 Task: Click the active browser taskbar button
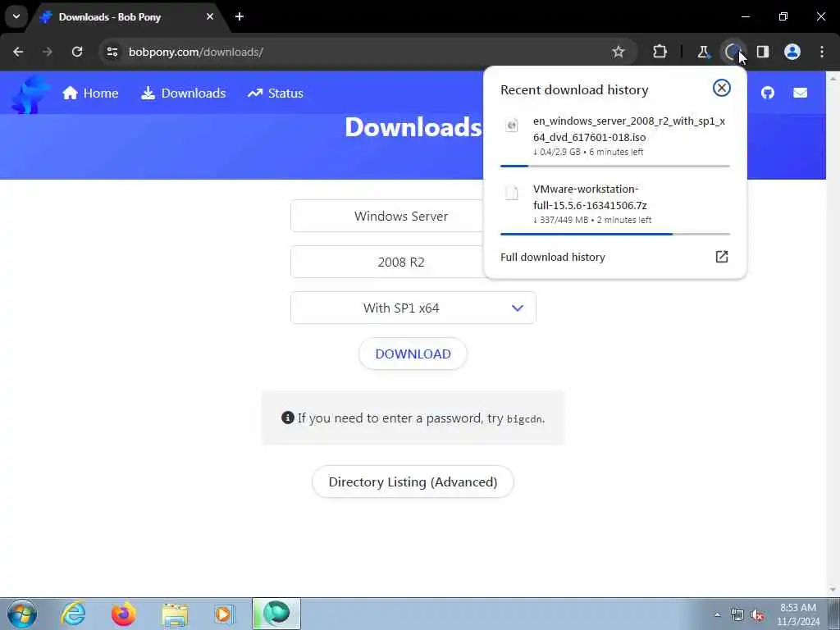click(276, 614)
